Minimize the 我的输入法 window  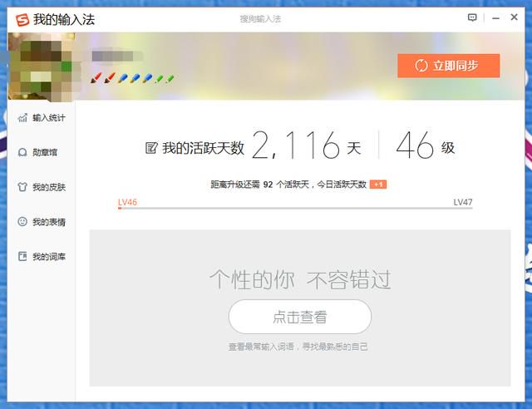pos(495,18)
